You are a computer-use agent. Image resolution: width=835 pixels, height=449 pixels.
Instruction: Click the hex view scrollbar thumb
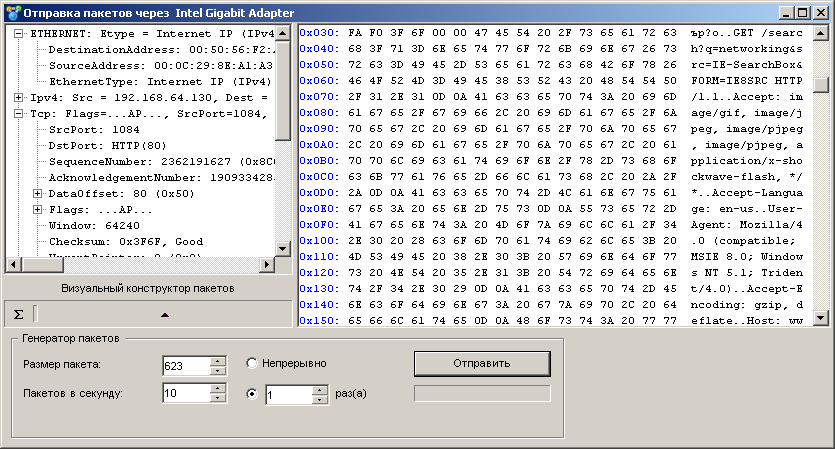pyautogui.click(x=821, y=85)
